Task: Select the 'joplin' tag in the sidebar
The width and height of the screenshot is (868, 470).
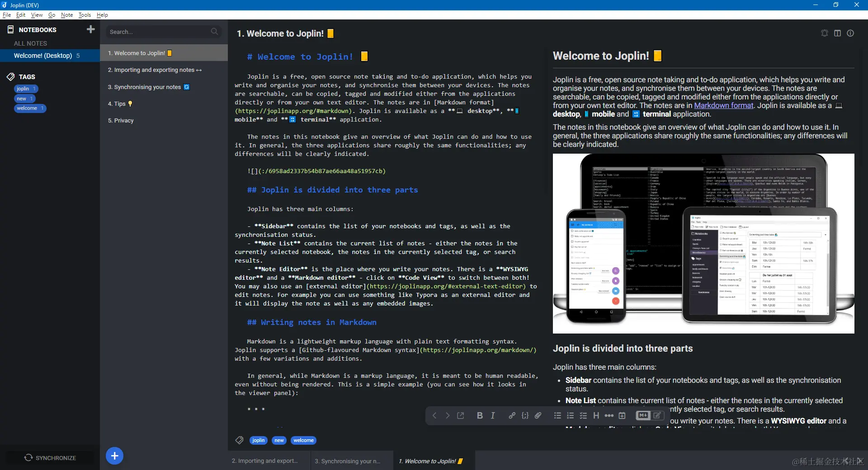Action: tap(26, 89)
